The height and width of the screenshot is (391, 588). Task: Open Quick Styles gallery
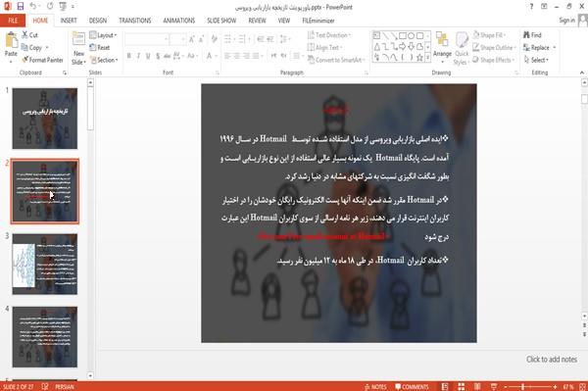462,49
